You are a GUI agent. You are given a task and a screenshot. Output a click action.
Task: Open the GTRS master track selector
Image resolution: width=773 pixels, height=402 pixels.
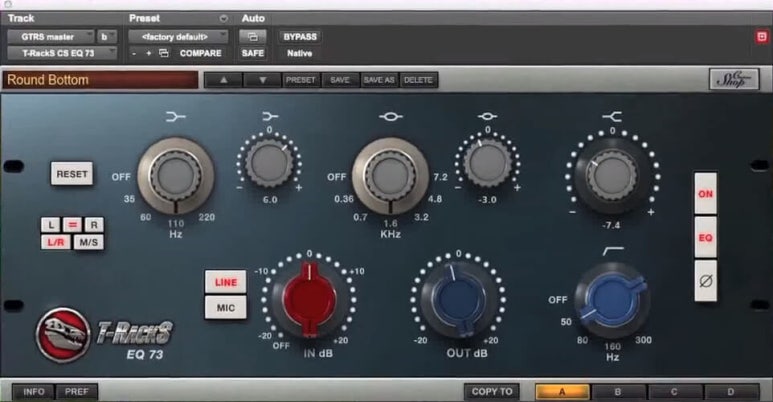(x=50, y=37)
